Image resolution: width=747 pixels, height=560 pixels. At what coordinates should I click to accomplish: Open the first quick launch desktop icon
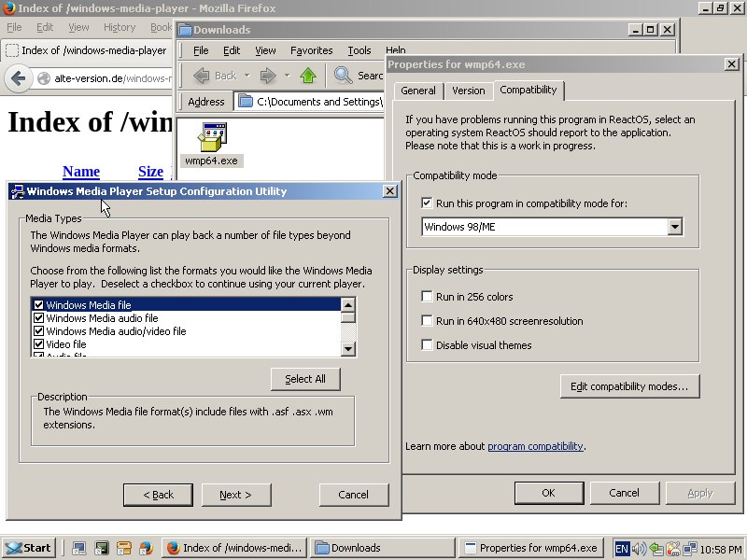[x=79, y=548]
